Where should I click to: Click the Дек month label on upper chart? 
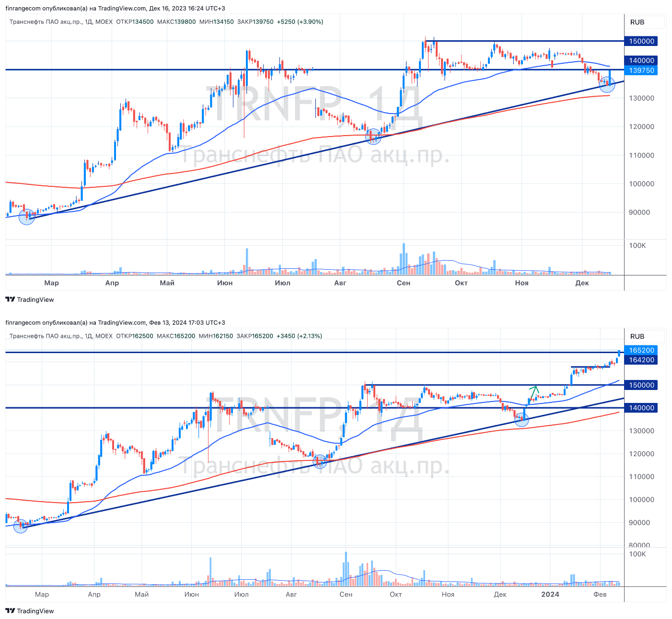582,283
